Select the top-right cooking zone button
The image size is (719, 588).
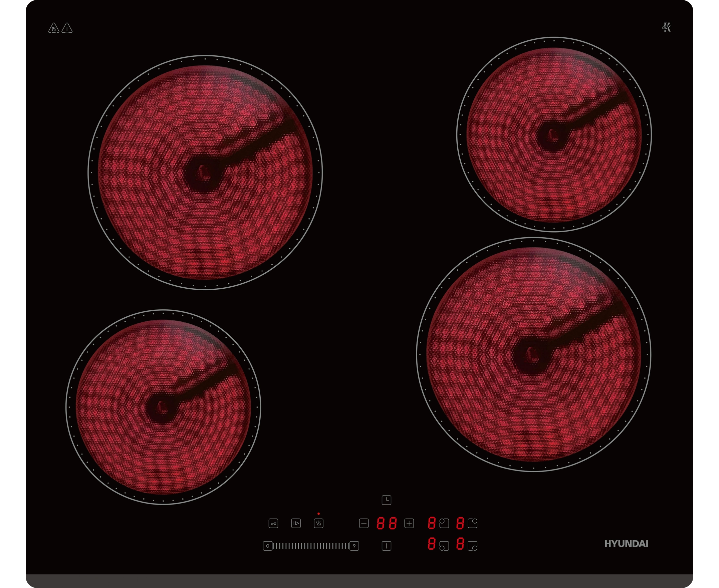tap(472, 523)
